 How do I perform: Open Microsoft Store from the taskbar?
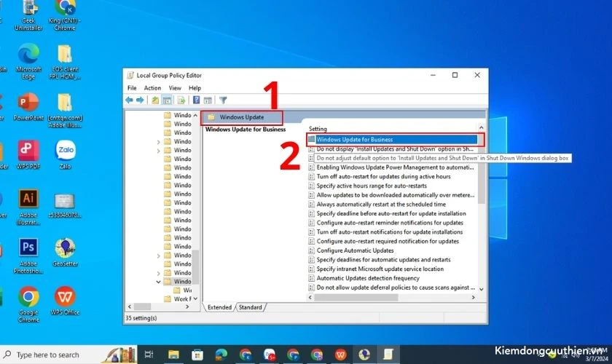pos(197,355)
